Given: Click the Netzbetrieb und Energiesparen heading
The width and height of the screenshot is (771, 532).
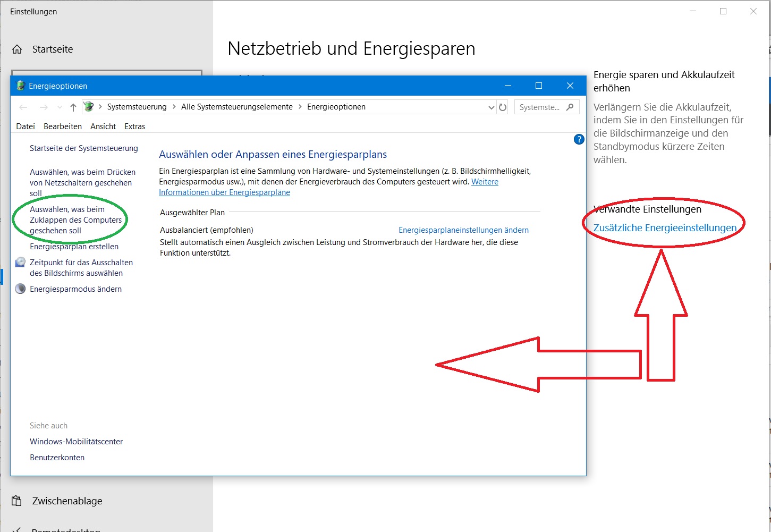Looking at the screenshot, I should pyautogui.click(x=351, y=49).
